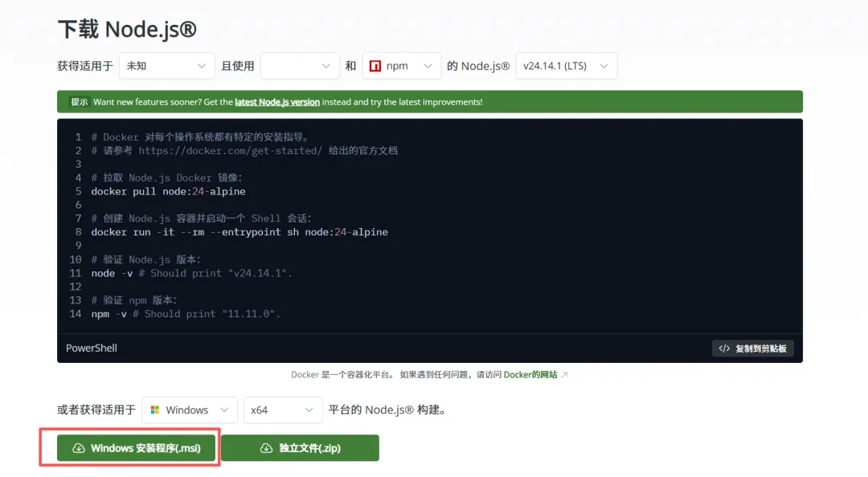Click the external link arrow after Docker的网站
The height and width of the screenshot is (477, 868).
pyautogui.click(x=565, y=375)
